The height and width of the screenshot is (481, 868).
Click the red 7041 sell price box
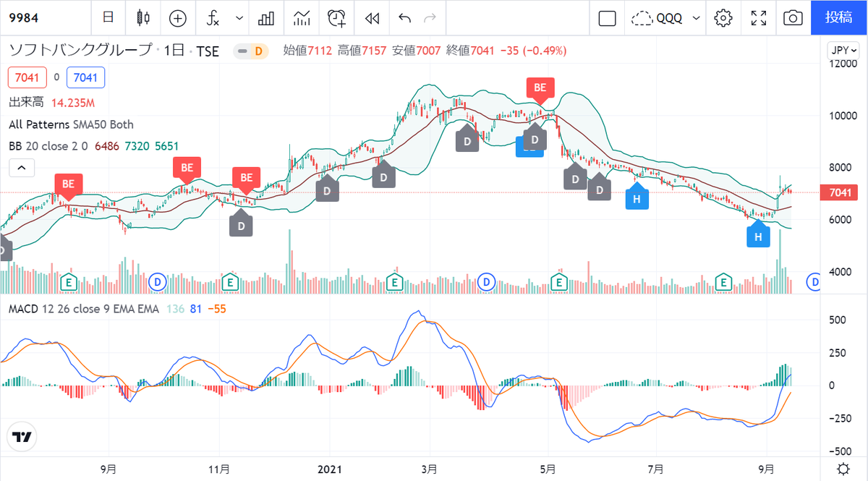pos(27,77)
